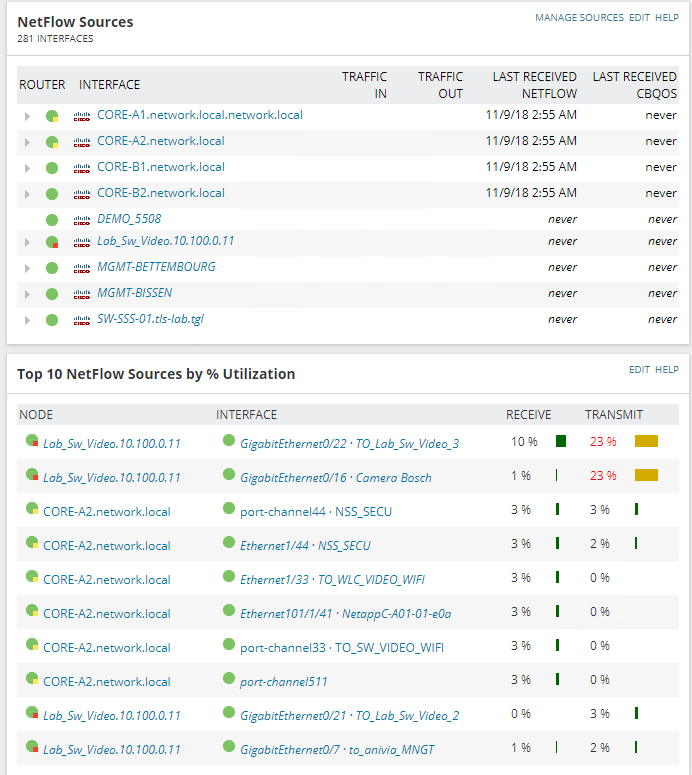
Task: Click interface status icon for port-channel44 NSS_SECU
Action: point(229,508)
